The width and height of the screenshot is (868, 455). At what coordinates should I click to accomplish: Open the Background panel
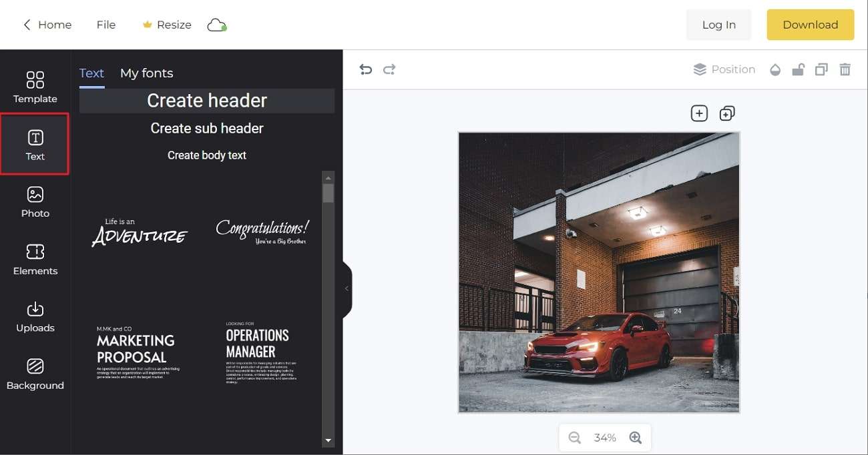point(35,374)
